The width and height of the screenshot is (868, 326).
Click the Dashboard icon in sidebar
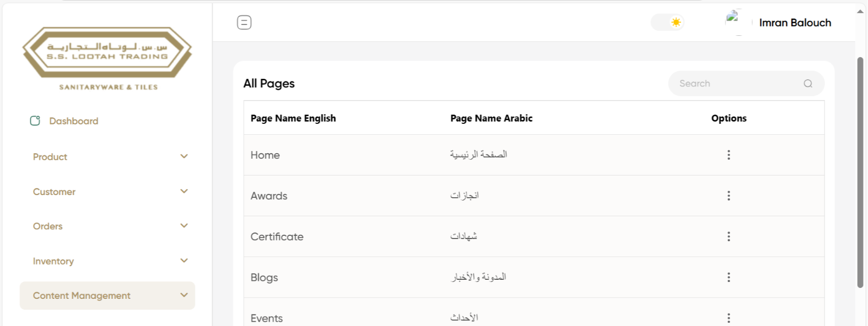(x=35, y=121)
